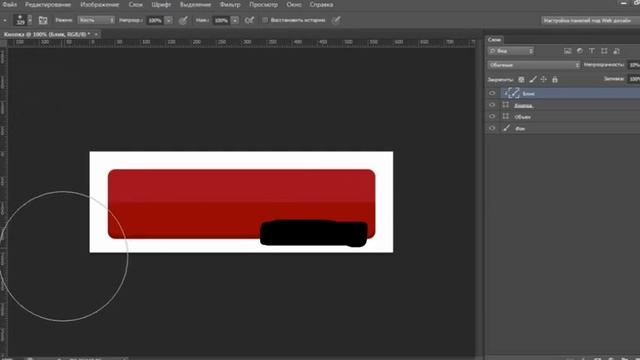The image size is (640, 360).
Task: Hide the Кнопка layer eye icon
Action: (492, 105)
